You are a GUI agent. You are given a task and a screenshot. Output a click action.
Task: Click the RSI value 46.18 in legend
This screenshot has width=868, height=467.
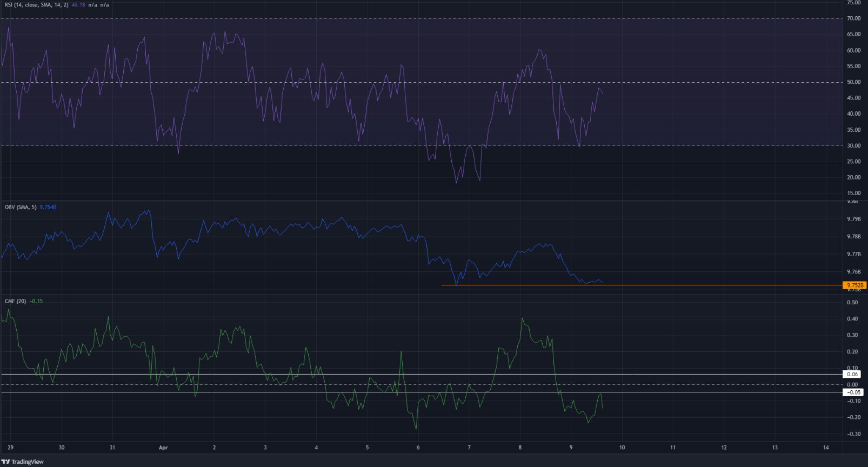pyautogui.click(x=79, y=5)
